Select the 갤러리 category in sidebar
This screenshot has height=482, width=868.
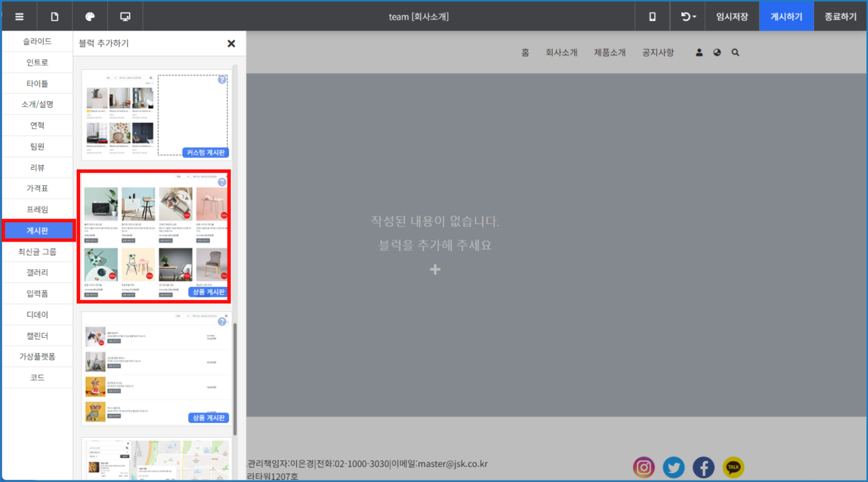point(38,272)
